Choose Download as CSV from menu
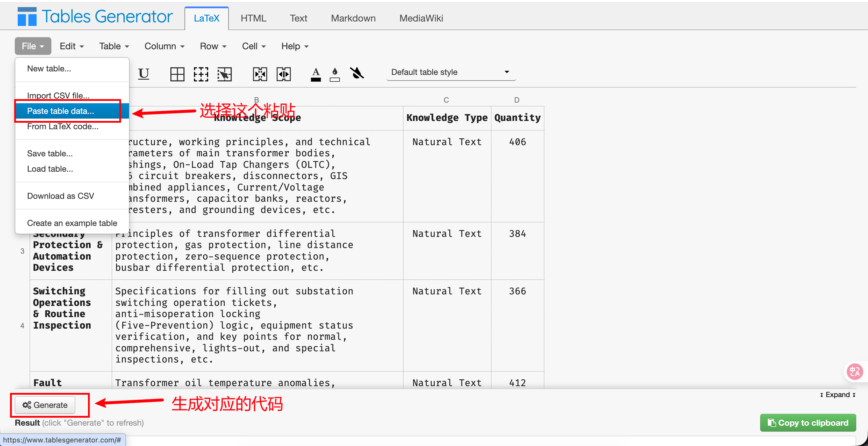Image resolution: width=868 pixels, height=446 pixels. 61,196
